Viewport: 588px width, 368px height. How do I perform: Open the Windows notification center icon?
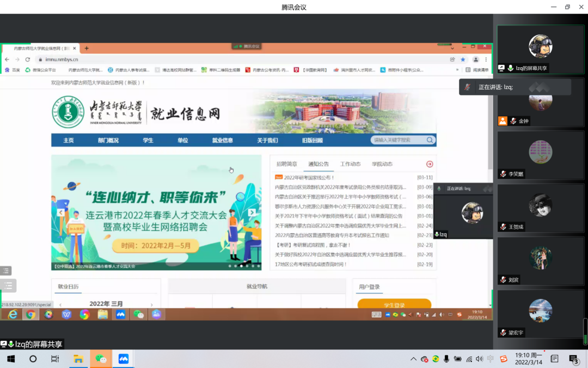(573, 359)
